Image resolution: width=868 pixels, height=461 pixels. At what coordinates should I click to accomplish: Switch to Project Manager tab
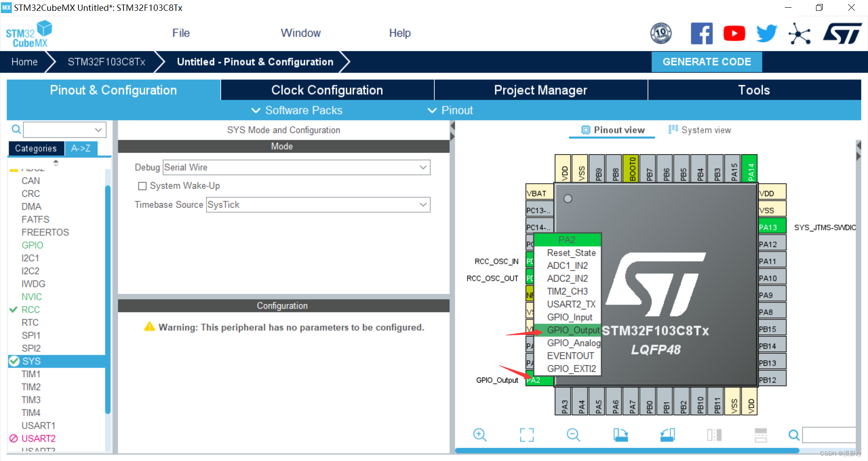[541, 90]
